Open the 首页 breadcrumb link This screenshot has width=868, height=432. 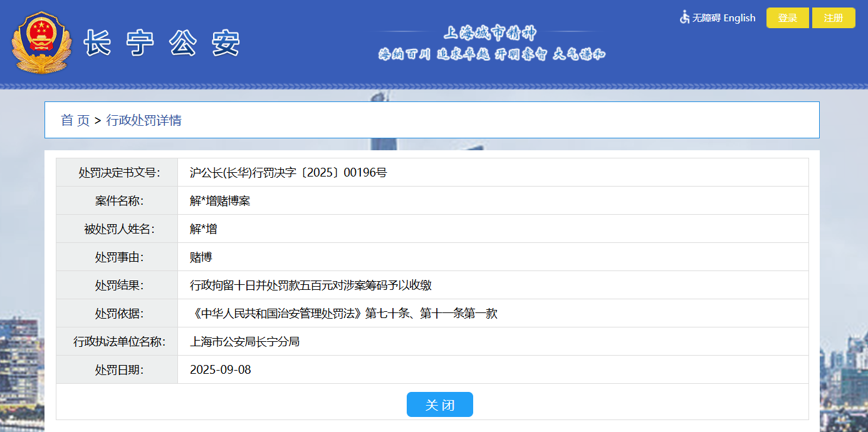tap(73, 120)
